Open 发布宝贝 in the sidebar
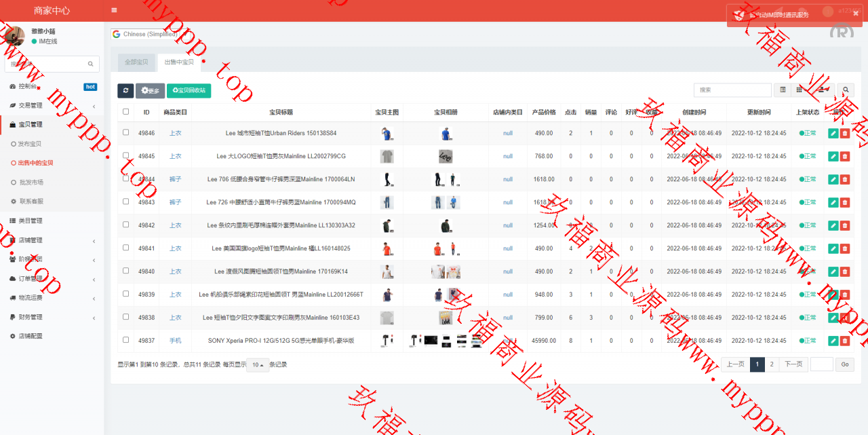The width and height of the screenshot is (868, 435). click(x=30, y=144)
